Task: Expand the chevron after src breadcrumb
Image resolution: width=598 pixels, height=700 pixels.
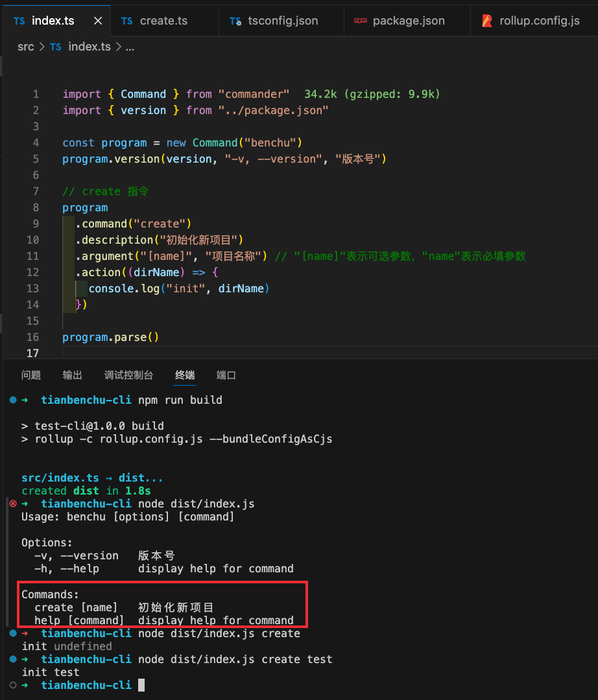Action: pos(42,47)
